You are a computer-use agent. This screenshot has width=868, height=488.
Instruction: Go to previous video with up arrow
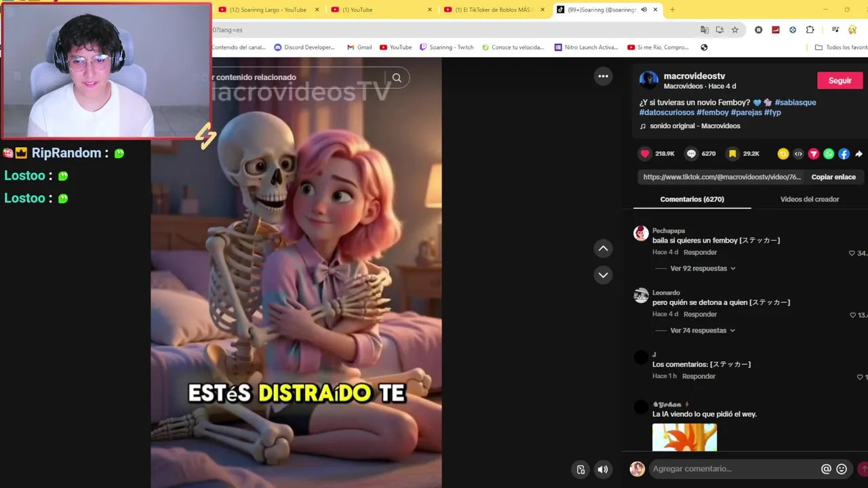coord(603,249)
